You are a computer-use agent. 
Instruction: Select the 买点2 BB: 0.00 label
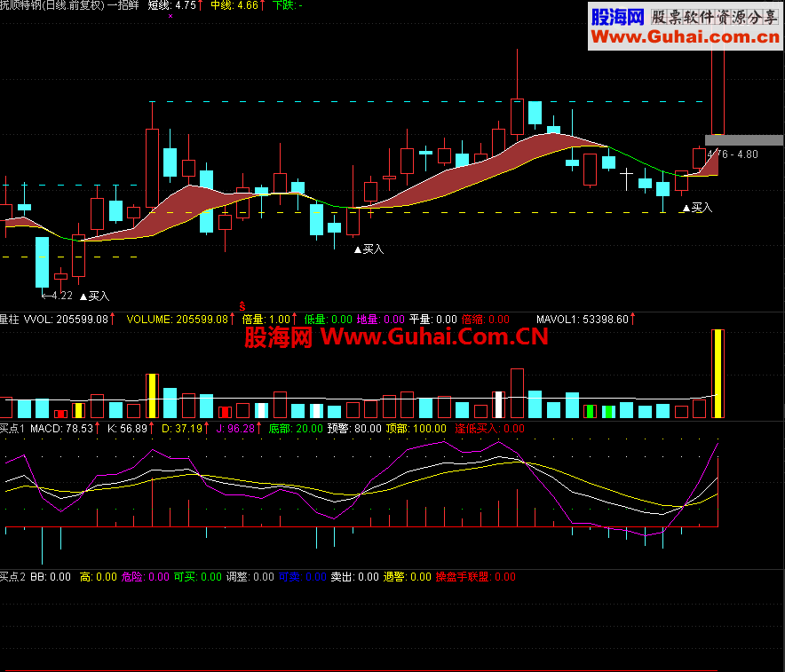(x=35, y=577)
